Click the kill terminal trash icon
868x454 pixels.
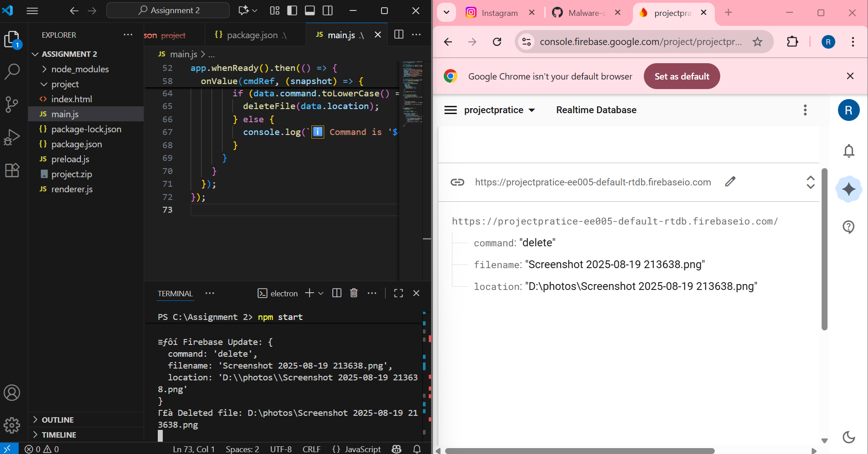pyautogui.click(x=354, y=293)
